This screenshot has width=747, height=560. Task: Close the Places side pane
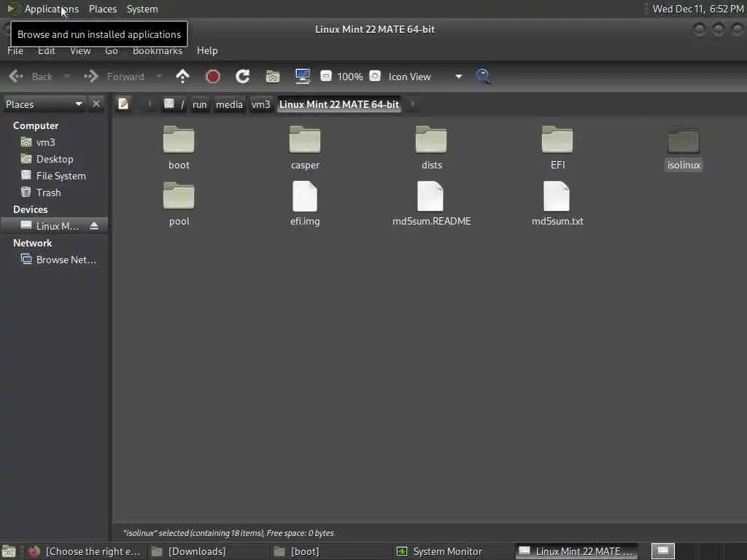pos(96,104)
